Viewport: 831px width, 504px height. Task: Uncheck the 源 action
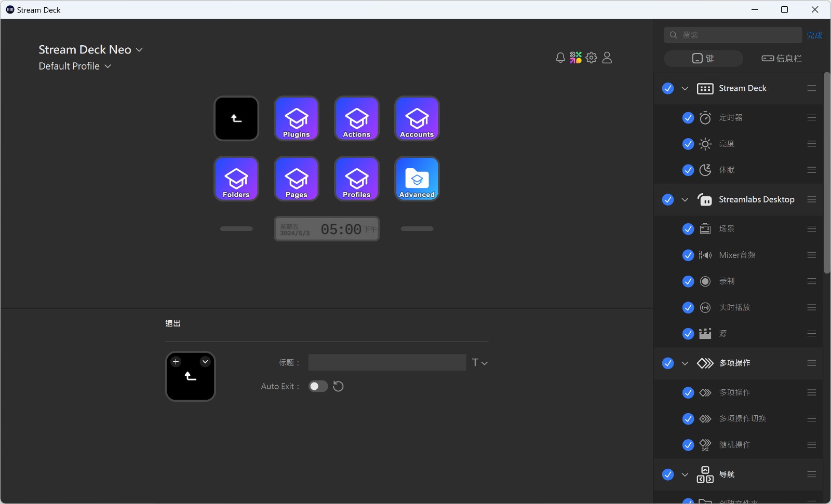[x=688, y=333]
